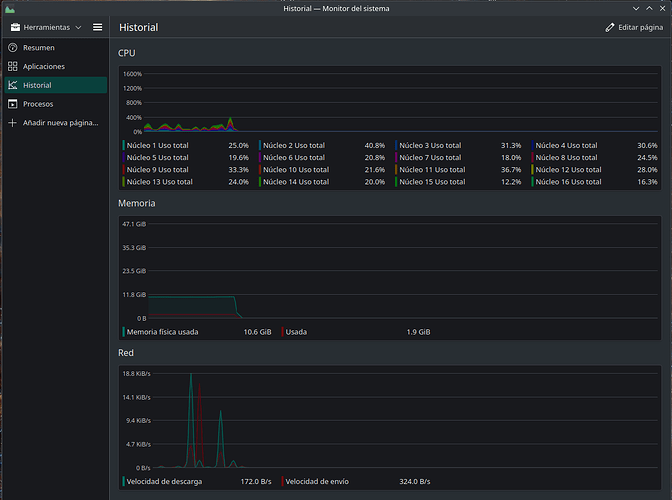Click the Procesos list icon
Image resolution: width=672 pixels, height=500 pixels.
(x=13, y=104)
